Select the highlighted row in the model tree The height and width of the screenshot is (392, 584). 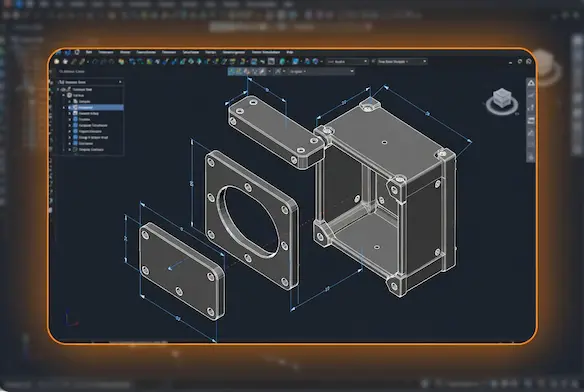coord(97,107)
